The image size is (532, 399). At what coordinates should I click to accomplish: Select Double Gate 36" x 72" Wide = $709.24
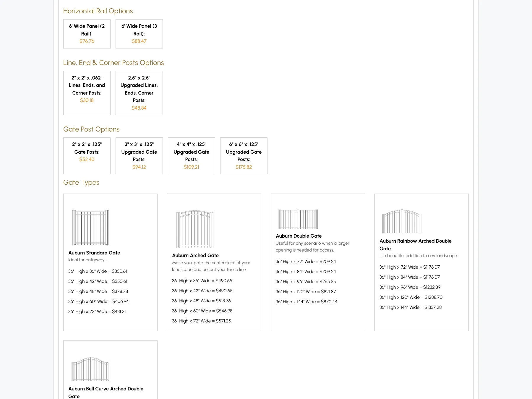pos(306,262)
